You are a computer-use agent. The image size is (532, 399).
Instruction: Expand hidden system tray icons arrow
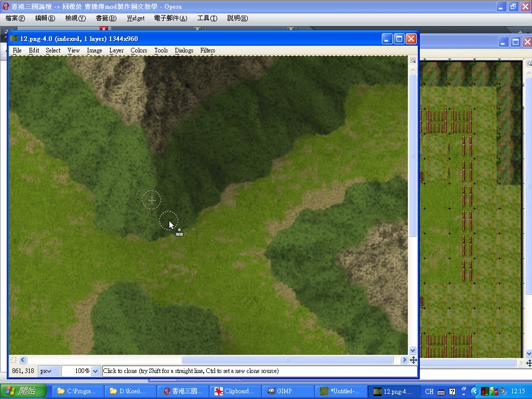pyautogui.click(x=475, y=392)
